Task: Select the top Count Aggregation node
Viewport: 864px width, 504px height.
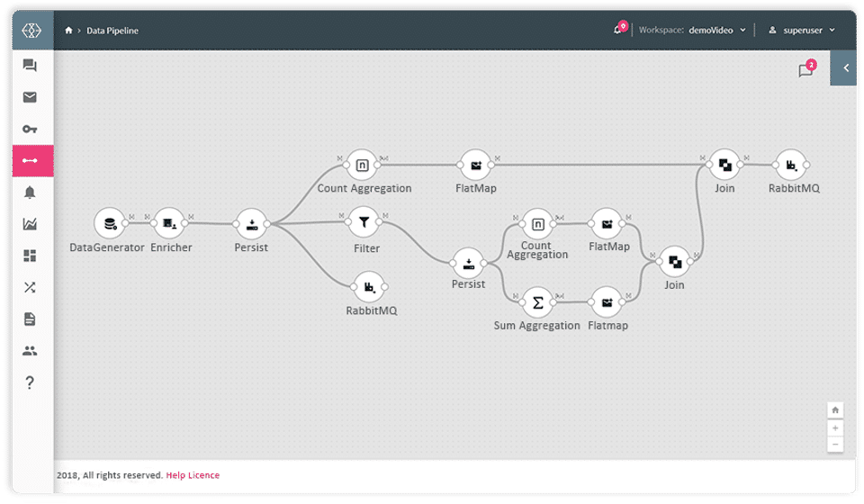Action: [x=362, y=165]
